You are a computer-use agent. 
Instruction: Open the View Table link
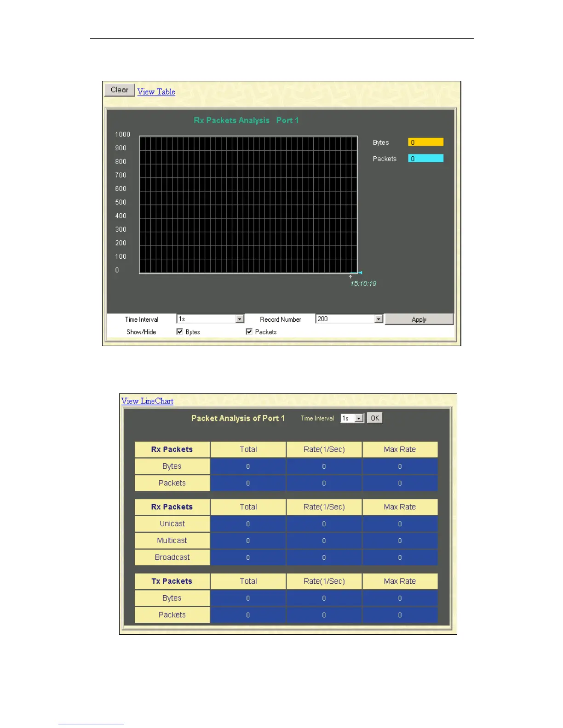pyautogui.click(x=156, y=91)
